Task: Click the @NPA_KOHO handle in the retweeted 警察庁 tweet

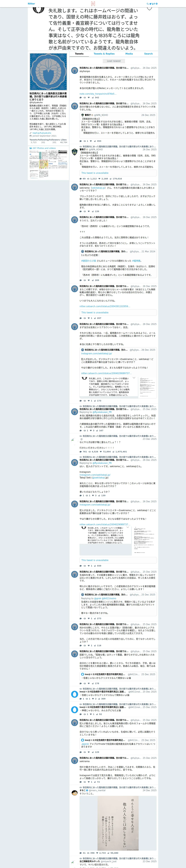Action: 96,150
